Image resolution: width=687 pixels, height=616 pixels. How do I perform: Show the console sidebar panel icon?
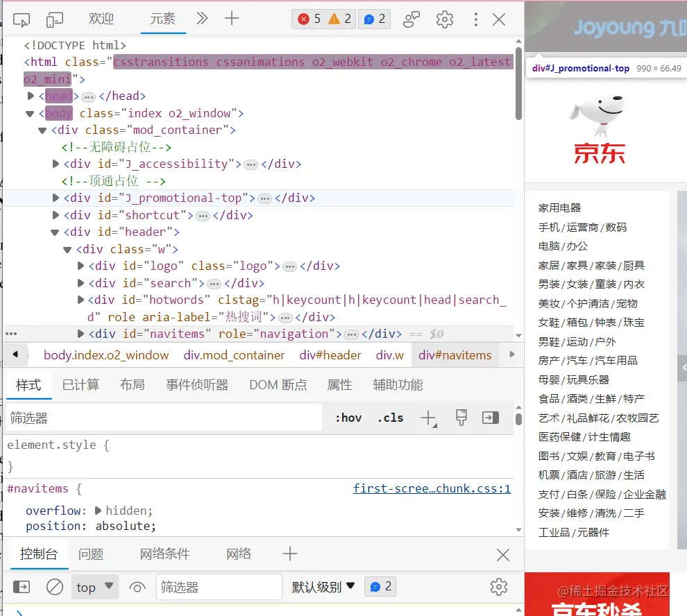pyautogui.click(x=22, y=587)
